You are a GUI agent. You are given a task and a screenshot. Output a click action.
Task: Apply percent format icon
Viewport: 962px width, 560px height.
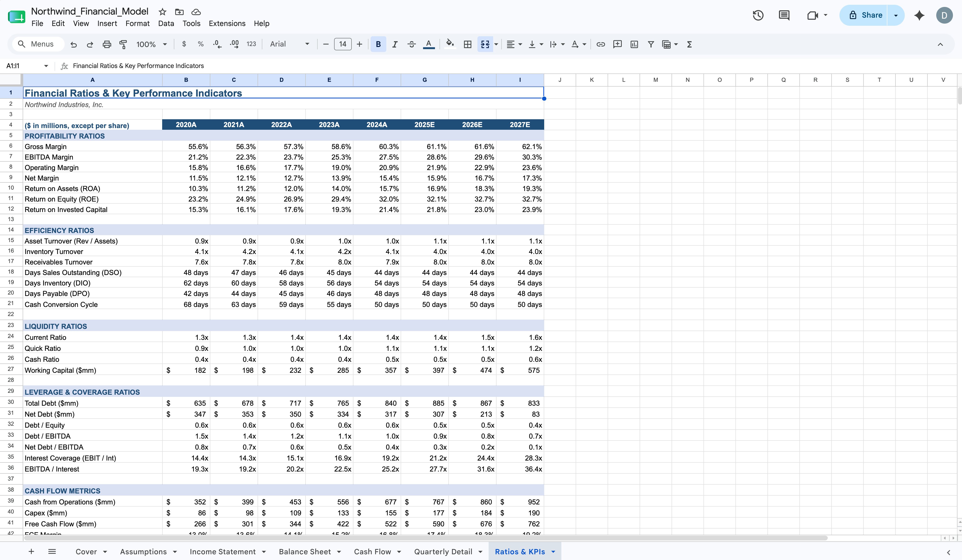tap(200, 44)
